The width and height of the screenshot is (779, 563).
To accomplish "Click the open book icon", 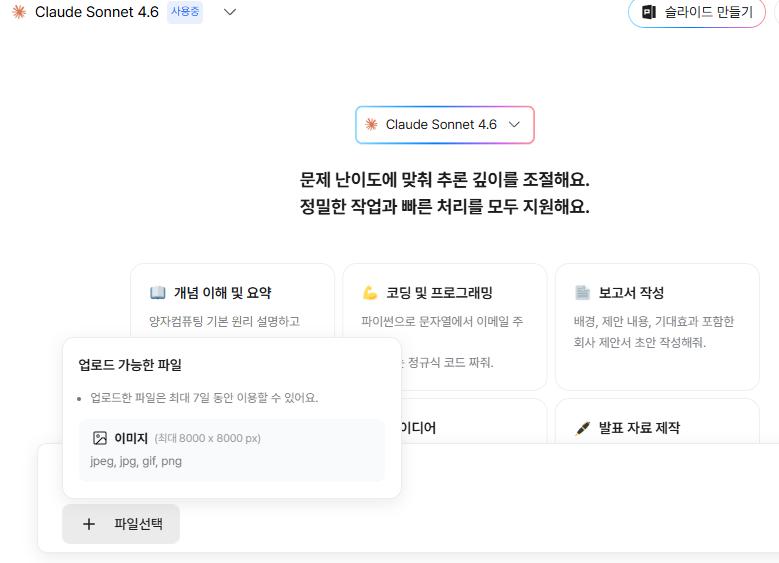I will click(x=157, y=293).
